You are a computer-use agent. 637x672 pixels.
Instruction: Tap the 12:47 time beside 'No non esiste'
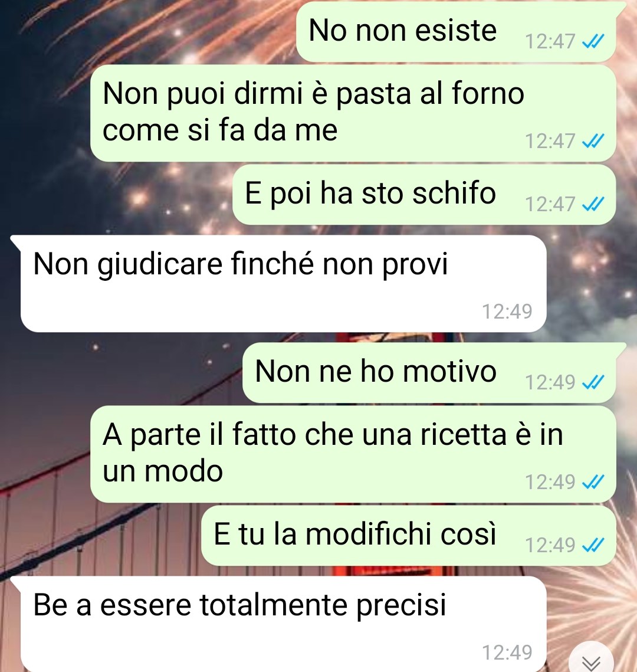pos(550,41)
